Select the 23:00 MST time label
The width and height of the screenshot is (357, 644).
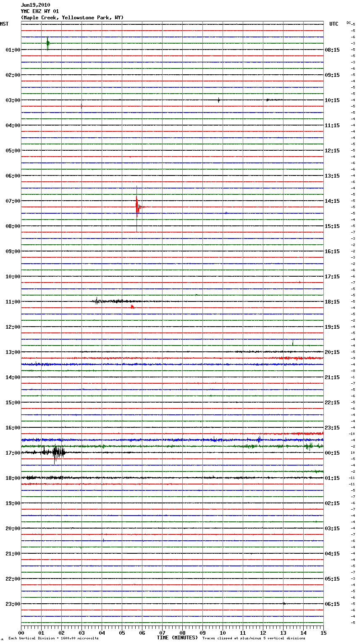pos(13,604)
